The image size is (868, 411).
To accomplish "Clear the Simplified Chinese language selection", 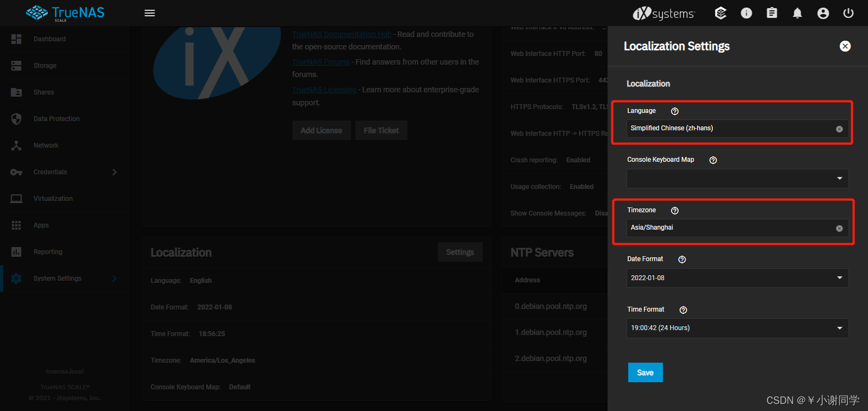I will click(x=839, y=129).
